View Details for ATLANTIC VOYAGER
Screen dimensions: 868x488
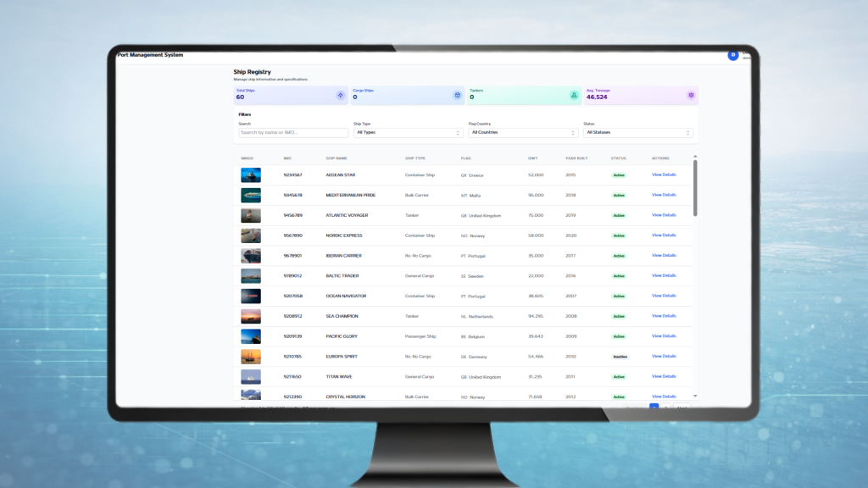click(664, 215)
